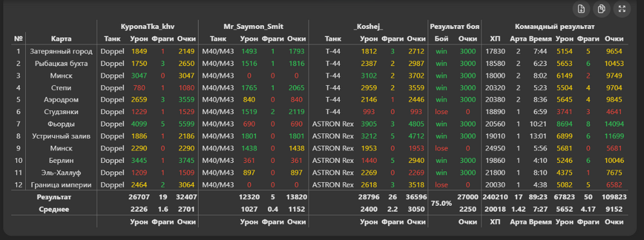644x240 pixels.
Task: Click T-44 tank in Степи row
Action: tap(333, 88)
